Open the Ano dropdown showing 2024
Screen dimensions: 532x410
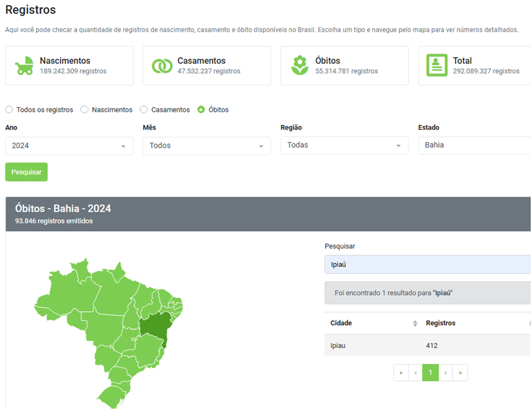(69, 146)
